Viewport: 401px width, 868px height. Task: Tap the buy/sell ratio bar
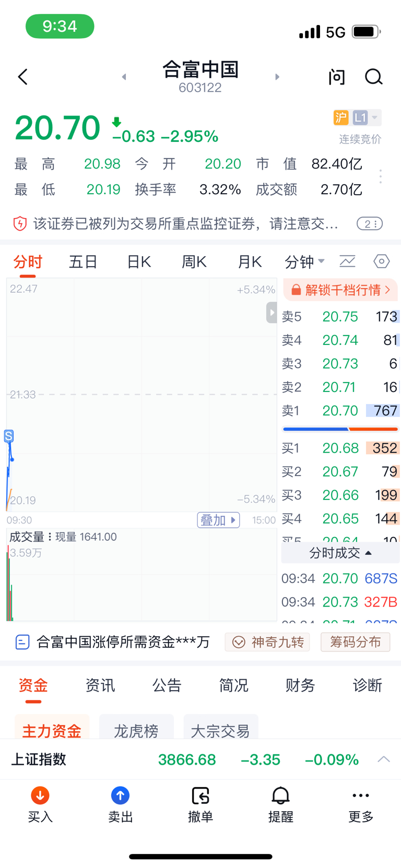coord(340,429)
